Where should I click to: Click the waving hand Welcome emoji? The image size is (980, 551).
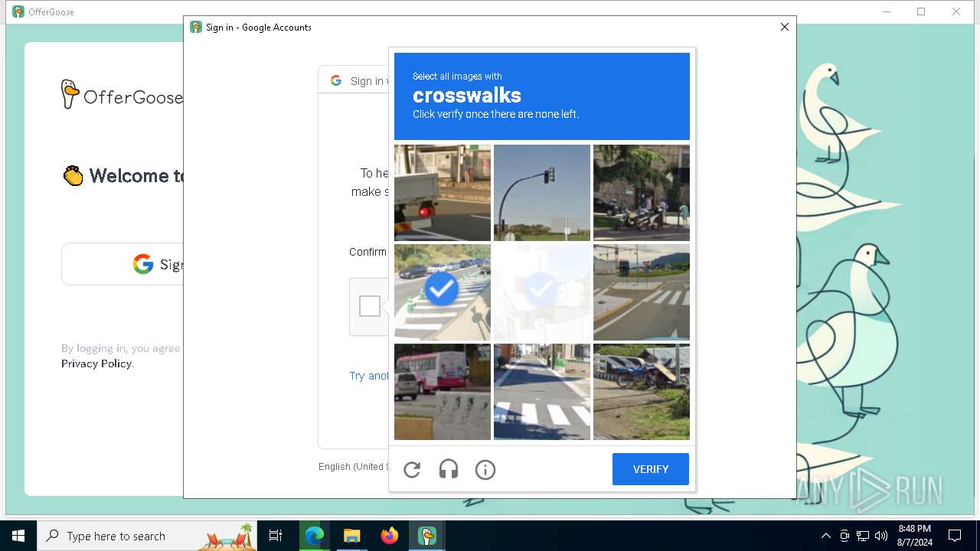tap(73, 176)
